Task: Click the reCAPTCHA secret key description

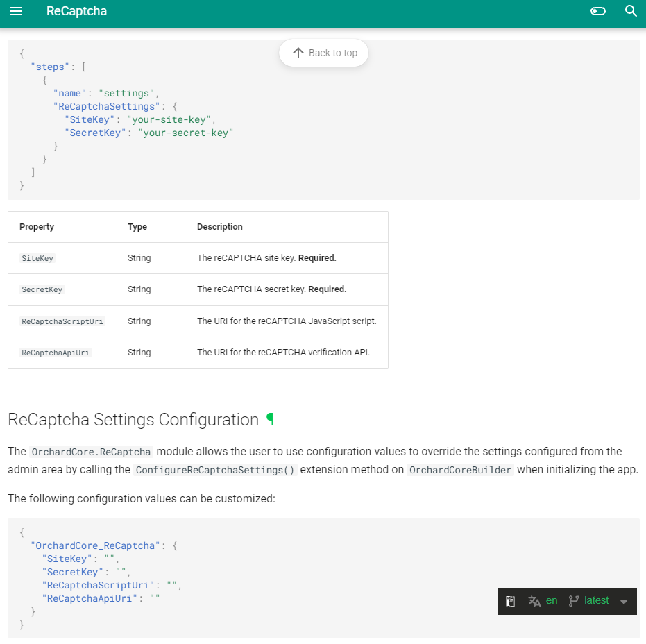Action: tap(271, 289)
